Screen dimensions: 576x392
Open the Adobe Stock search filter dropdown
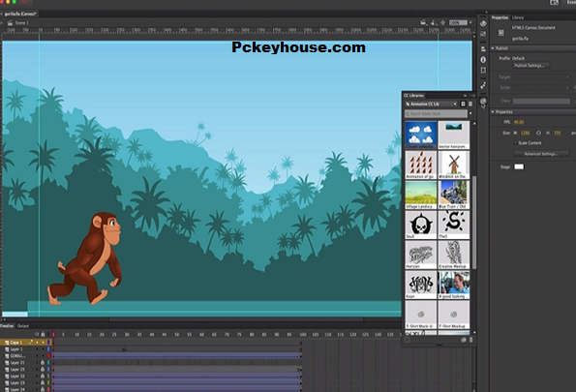[470, 113]
